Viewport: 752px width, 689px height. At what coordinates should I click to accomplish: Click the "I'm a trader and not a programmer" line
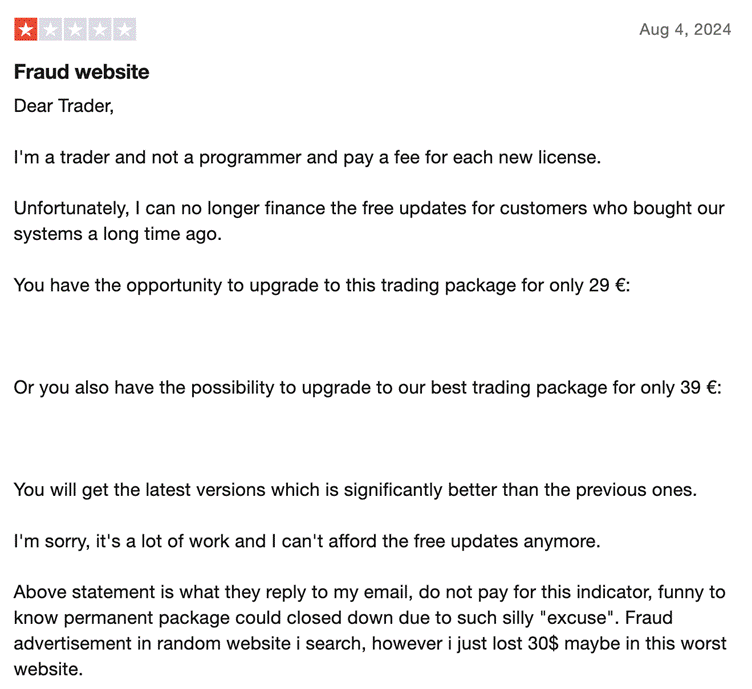pos(307,157)
